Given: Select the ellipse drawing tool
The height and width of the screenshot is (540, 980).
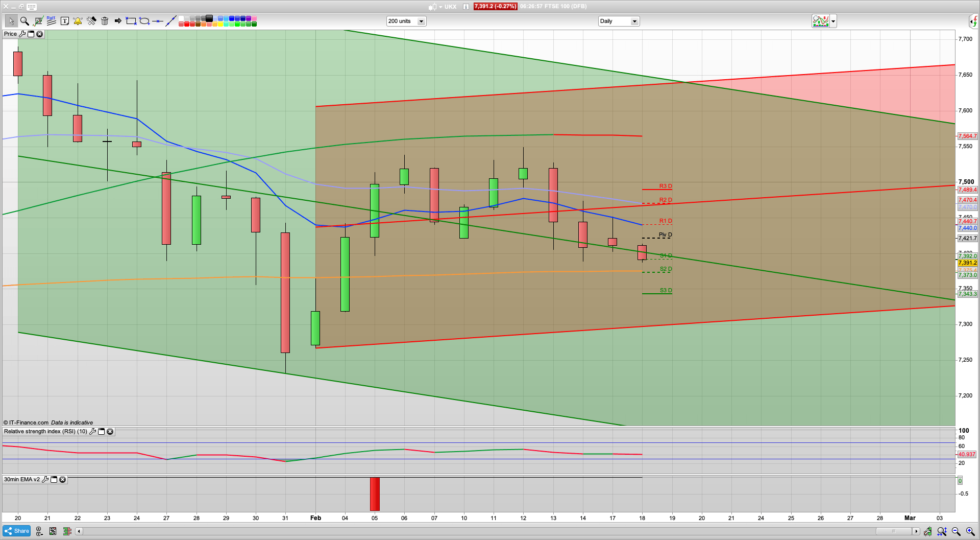Looking at the screenshot, I should point(144,21).
